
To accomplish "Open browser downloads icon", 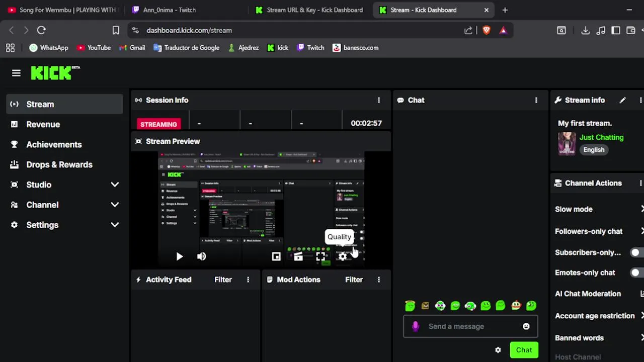I will [585, 30].
